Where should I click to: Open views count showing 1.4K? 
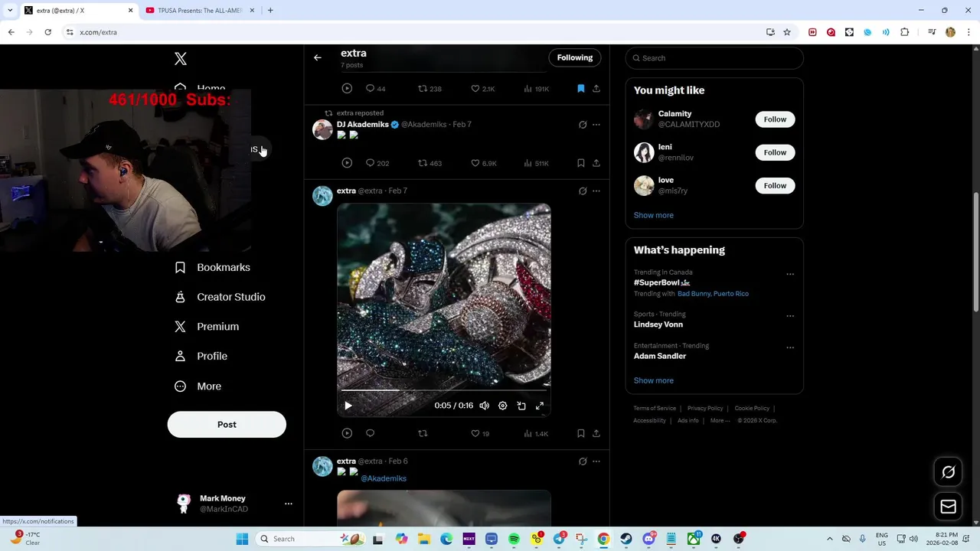pos(536,433)
